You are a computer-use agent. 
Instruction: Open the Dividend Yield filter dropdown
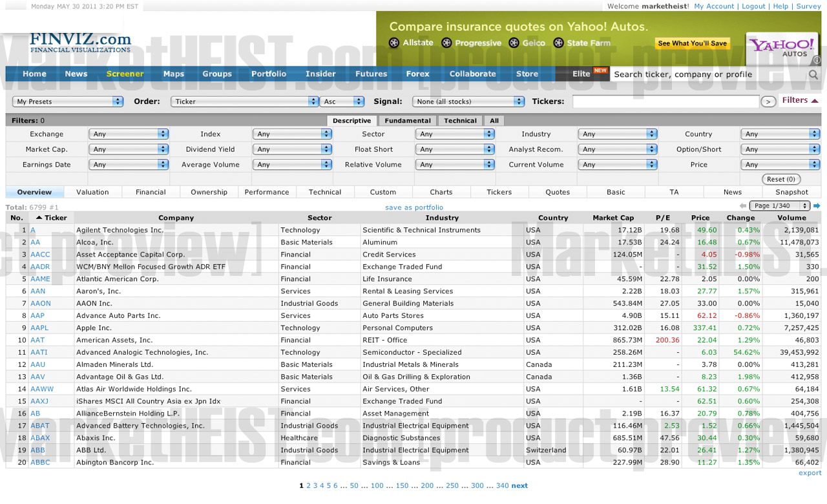[x=291, y=149]
